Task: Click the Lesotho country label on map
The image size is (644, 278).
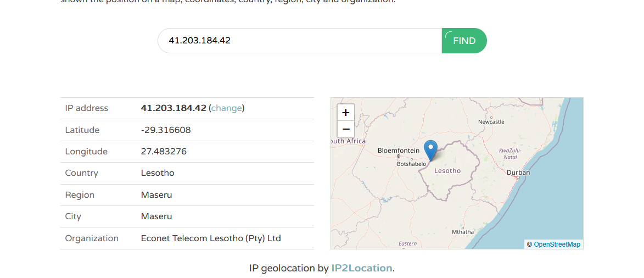Action: coord(447,171)
